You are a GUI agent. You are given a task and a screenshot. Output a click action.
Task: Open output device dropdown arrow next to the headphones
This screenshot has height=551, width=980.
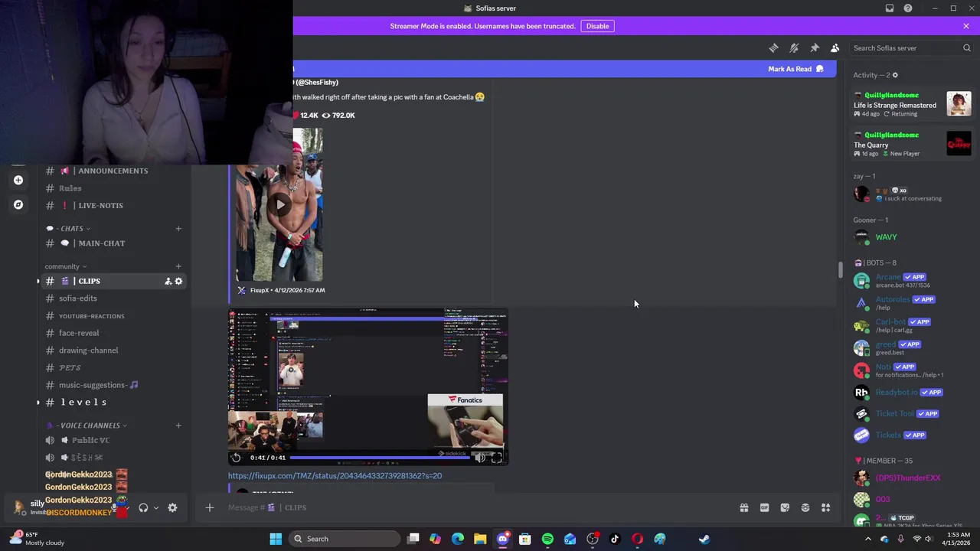pyautogui.click(x=155, y=507)
